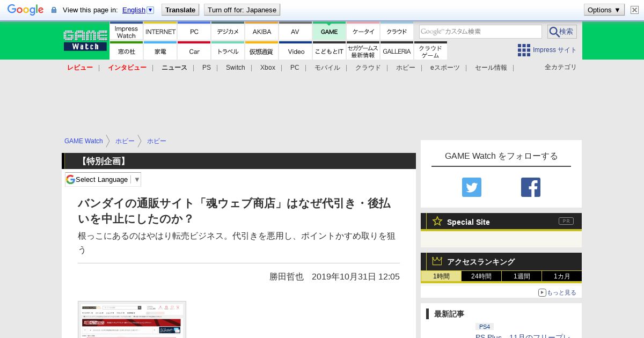The image size is (644, 338).
Task: Click the PS4 tag label
Action: [485, 326]
